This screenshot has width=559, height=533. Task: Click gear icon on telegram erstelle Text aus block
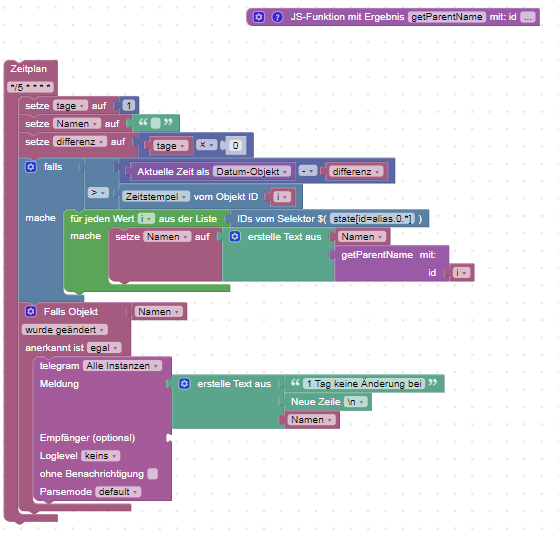[184, 384]
